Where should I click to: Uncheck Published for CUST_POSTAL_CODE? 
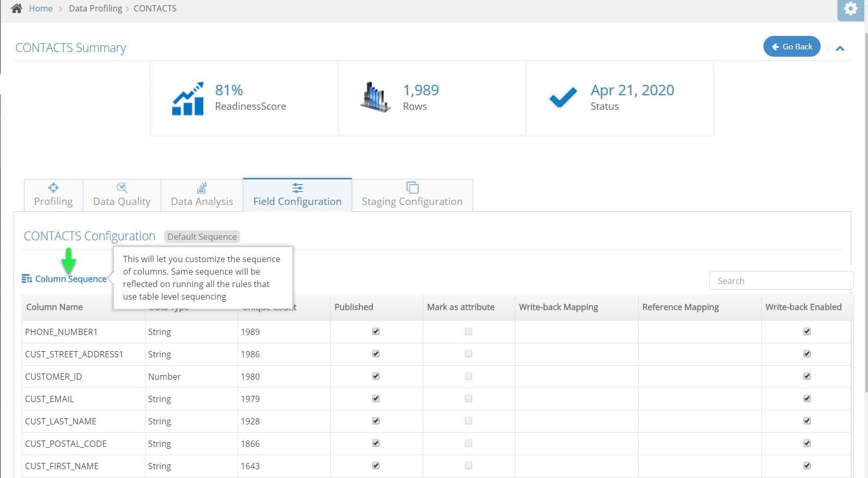(x=376, y=443)
